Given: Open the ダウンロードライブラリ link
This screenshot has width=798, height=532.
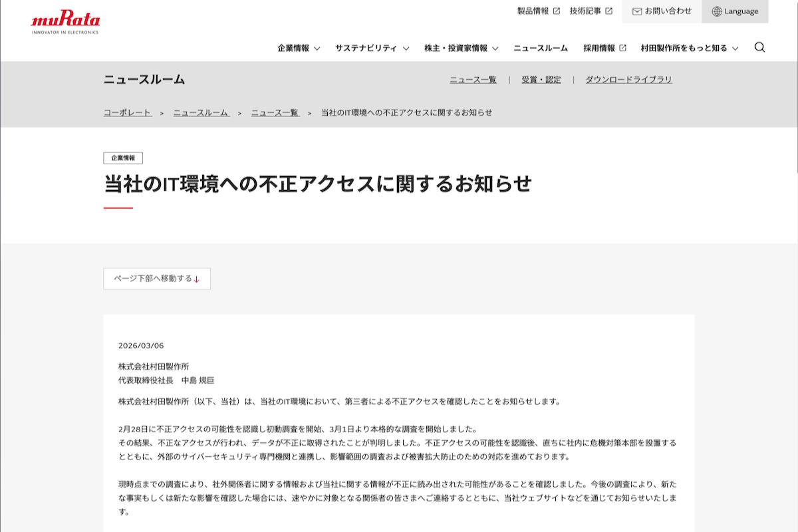Looking at the screenshot, I should (x=629, y=79).
